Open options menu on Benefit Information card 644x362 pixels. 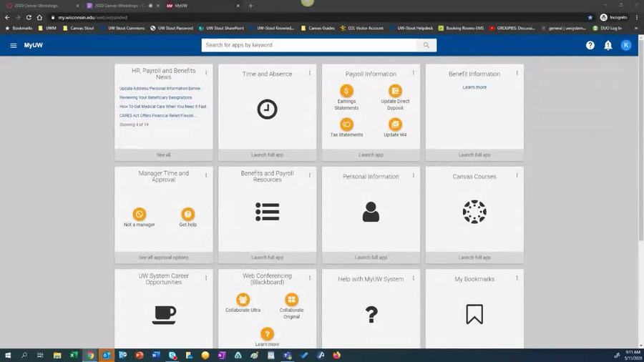[x=517, y=73]
